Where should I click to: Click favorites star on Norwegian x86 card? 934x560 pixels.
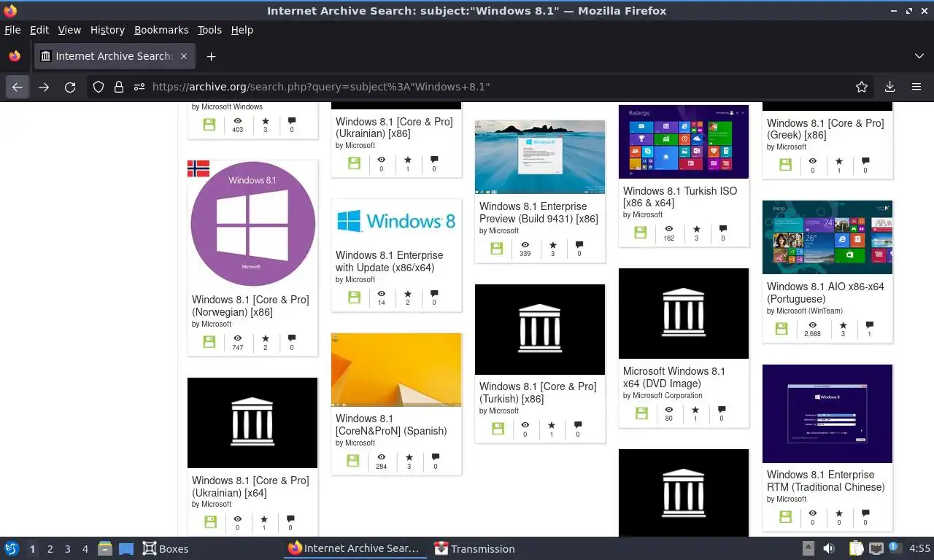coord(266,338)
